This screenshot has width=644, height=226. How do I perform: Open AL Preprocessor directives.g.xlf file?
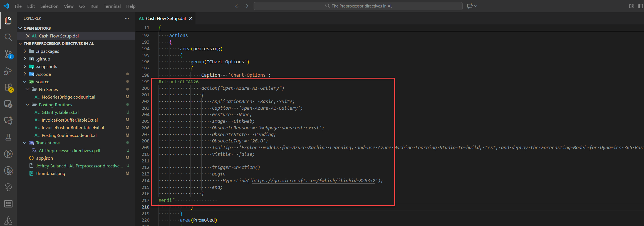[70, 150]
